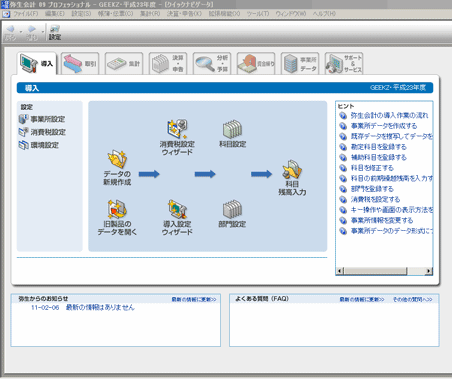This screenshot has height=379, width=452.
Task: Open hint 既存データを複写してデータを…
Action: [x=391, y=137]
